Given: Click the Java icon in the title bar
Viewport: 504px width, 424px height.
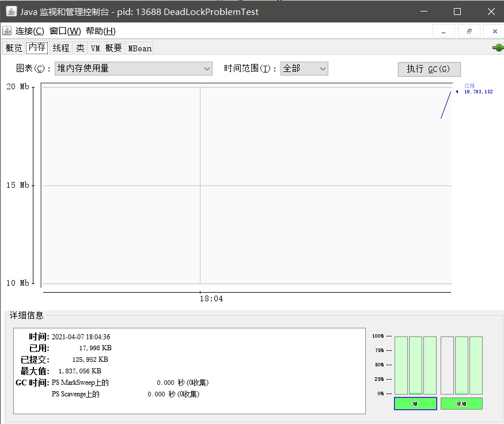Looking at the screenshot, I should (12, 12).
